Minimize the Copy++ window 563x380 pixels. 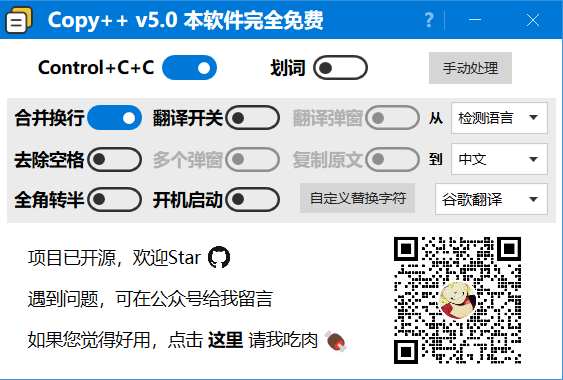click(475, 20)
